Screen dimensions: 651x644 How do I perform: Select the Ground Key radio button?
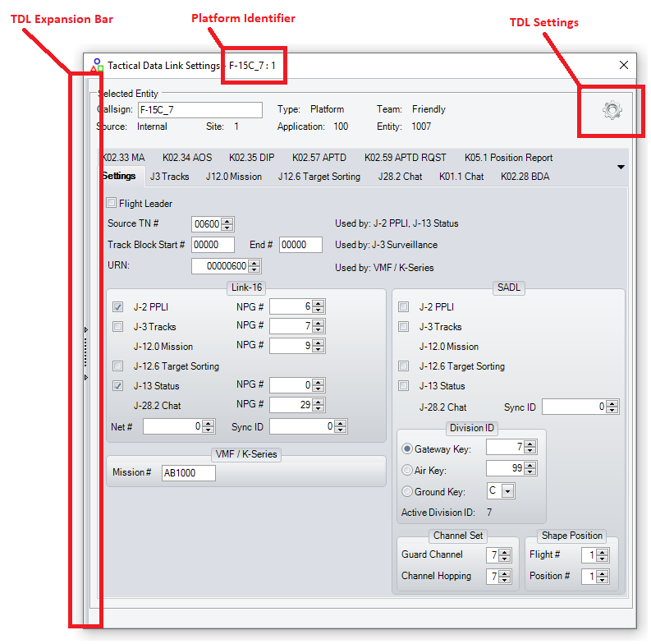(407, 491)
